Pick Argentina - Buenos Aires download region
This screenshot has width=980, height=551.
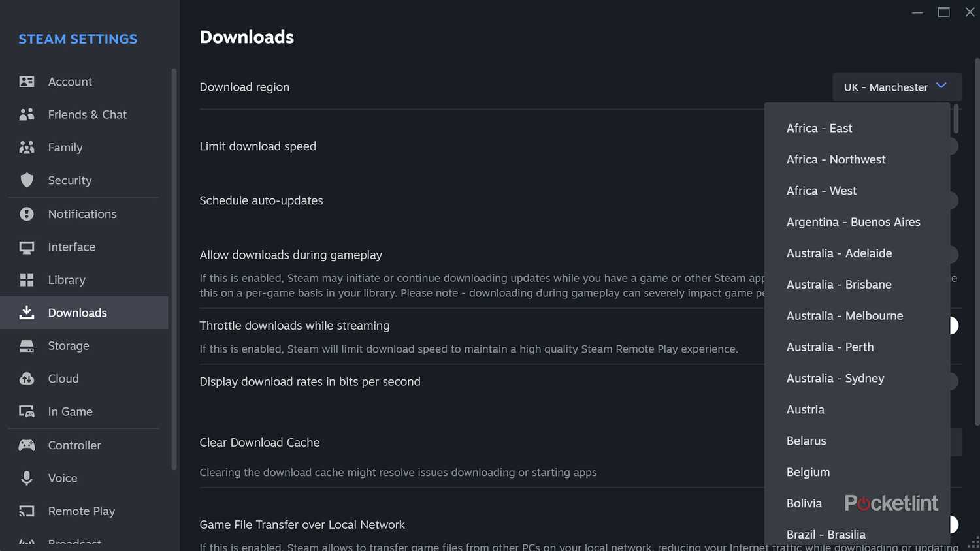click(853, 222)
